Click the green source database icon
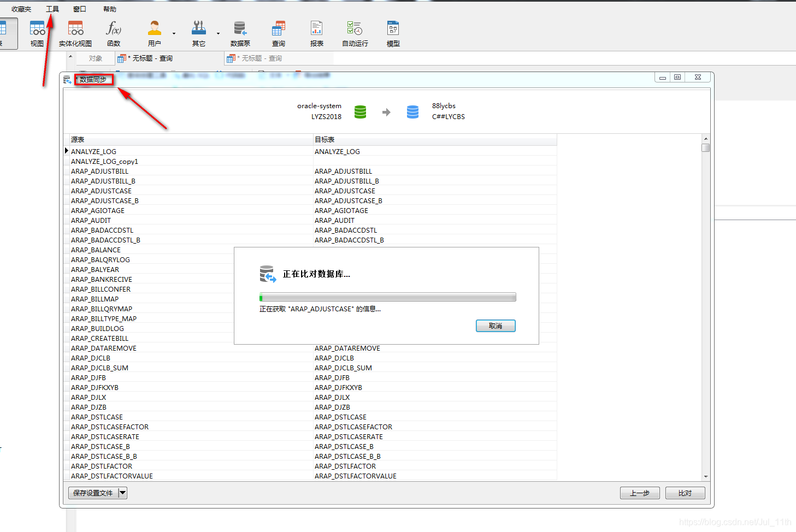The height and width of the screenshot is (532, 796). [x=360, y=112]
